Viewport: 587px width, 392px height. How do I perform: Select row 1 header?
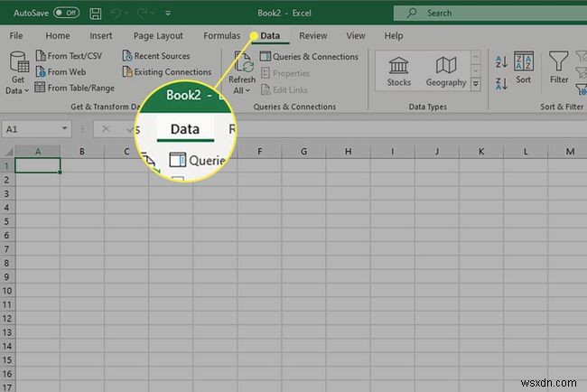pyautogui.click(x=6, y=166)
